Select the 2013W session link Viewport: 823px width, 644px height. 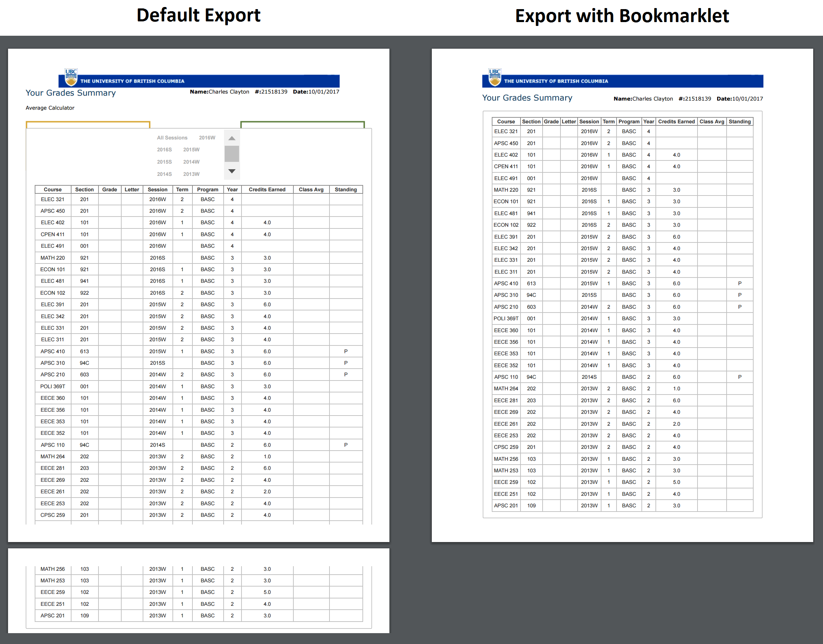click(191, 174)
